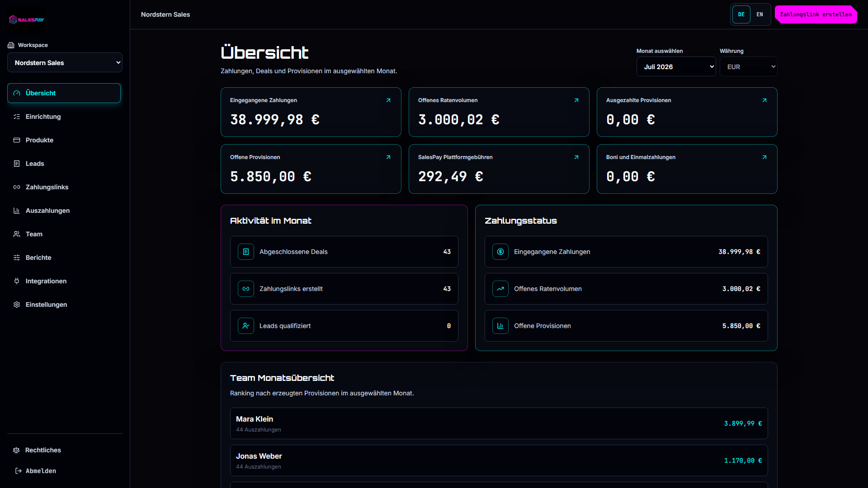Viewport: 868px width, 488px height.
Task: Click the SalesPay logo
Action: tap(27, 19)
